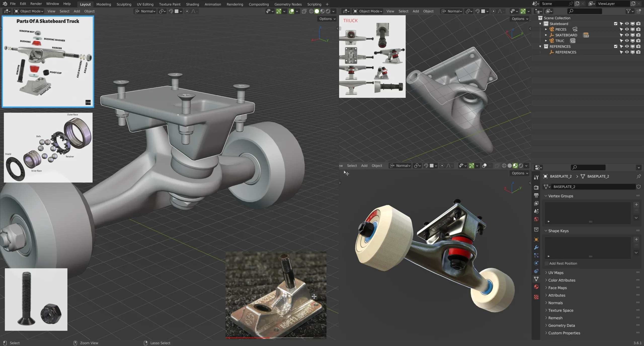The image size is (644, 346).
Task: Drag the Shape Keys value slider
Action: [x=591, y=256]
